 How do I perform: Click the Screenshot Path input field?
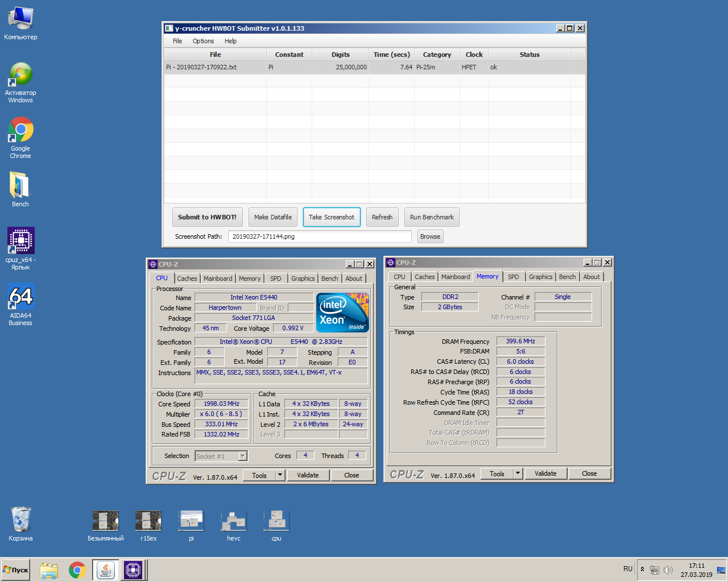click(320, 236)
